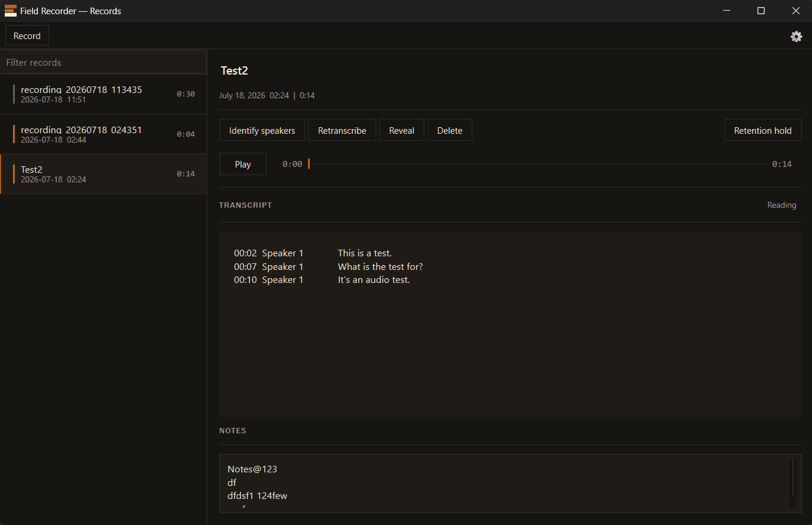Click the Speaker 1 label at 00:07
The width and height of the screenshot is (812, 525).
coord(283,266)
